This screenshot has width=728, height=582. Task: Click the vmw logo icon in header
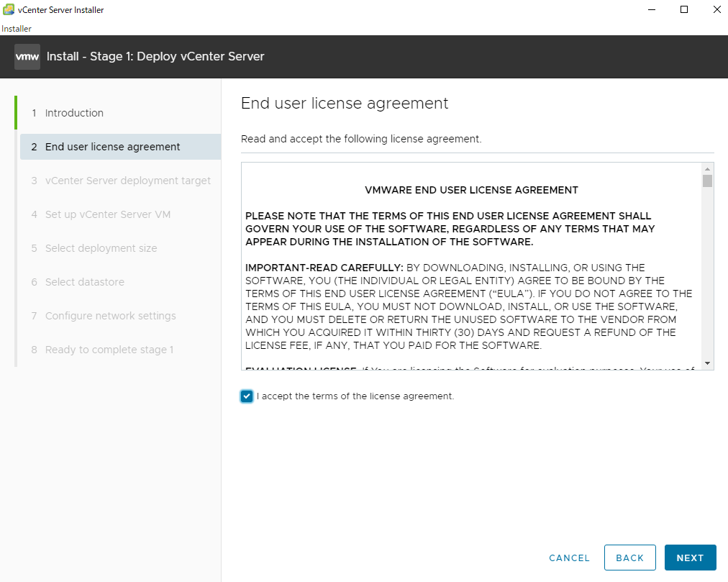[x=27, y=57]
